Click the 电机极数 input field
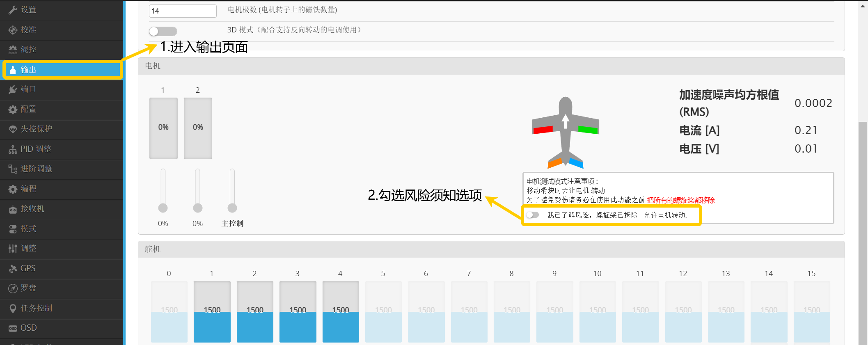This screenshot has width=868, height=345. 183,11
